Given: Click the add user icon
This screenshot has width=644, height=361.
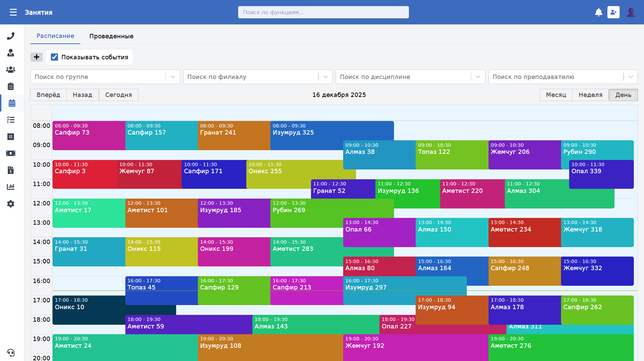Looking at the screenshot, I should pyautogui.click(x=613, y=13).
